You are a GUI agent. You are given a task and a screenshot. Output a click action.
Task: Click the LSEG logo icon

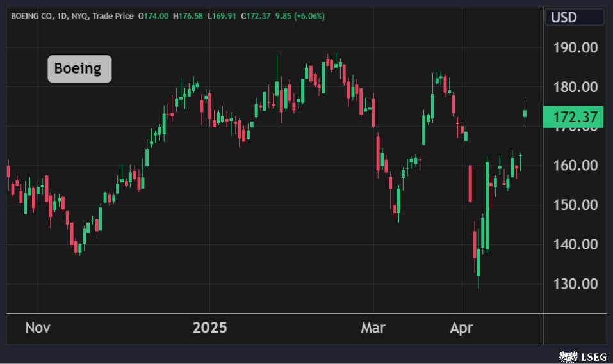pos(567,355)
